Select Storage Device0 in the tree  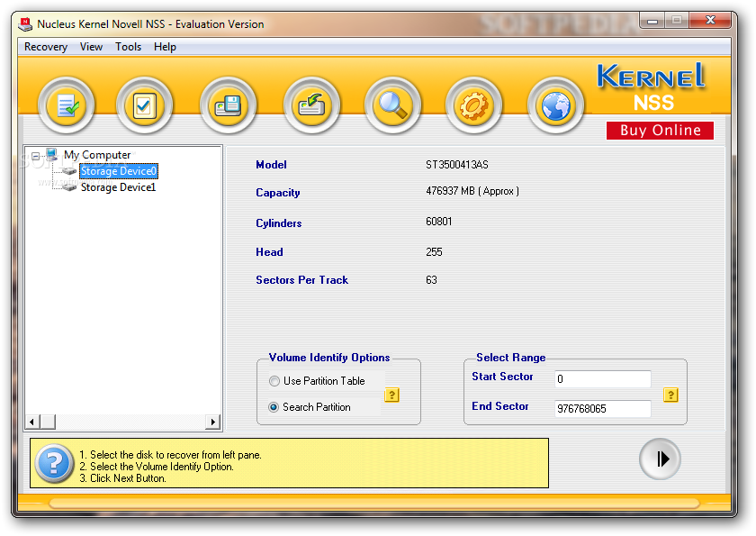(x=119, y=171)
